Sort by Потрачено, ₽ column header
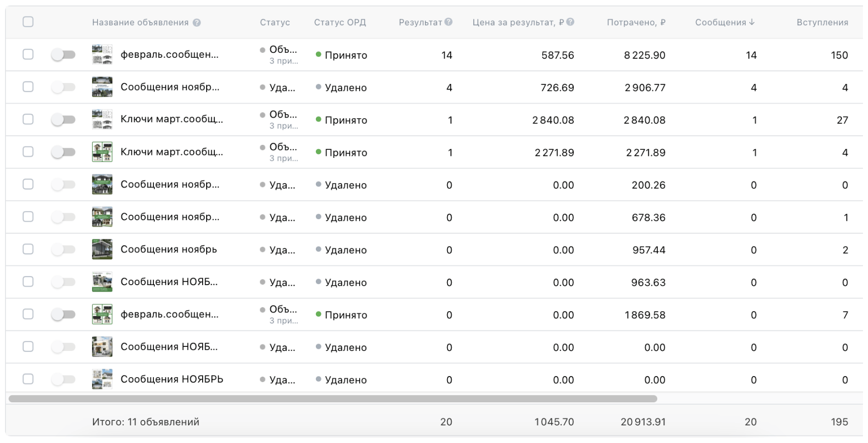 (x=636, y=23)
